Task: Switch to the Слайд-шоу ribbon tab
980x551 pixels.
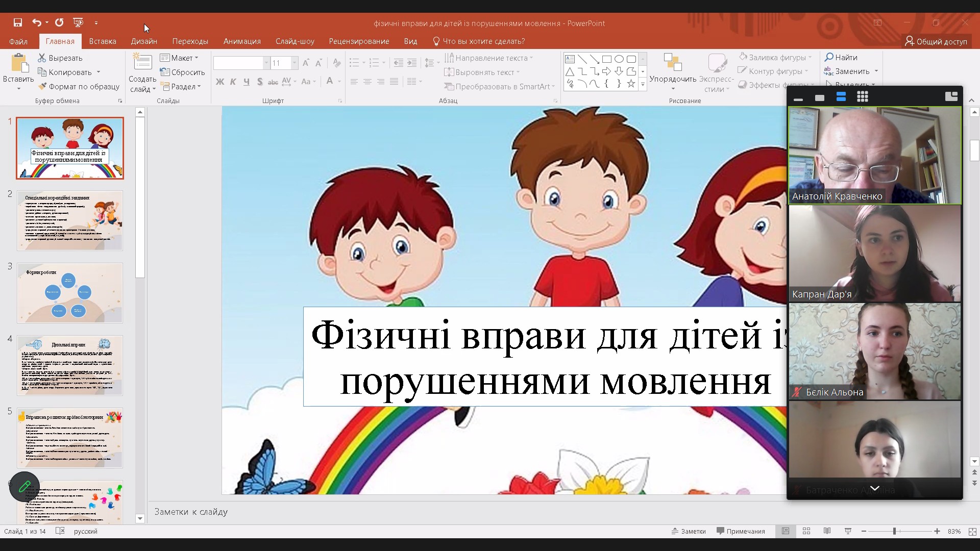Action: click(x=295, y=41)
